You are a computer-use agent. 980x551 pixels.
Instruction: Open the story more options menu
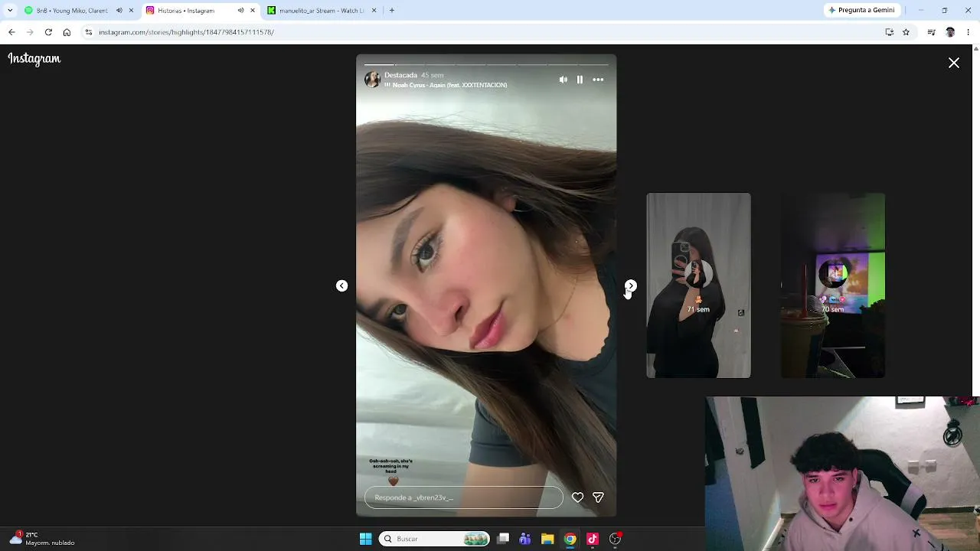598,80
